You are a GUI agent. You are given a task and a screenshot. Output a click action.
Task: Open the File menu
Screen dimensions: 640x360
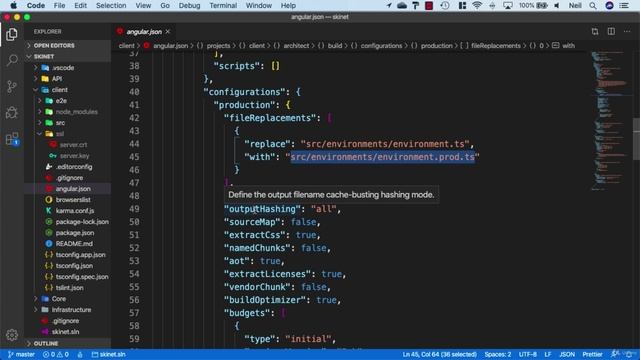tap(59, 5)
